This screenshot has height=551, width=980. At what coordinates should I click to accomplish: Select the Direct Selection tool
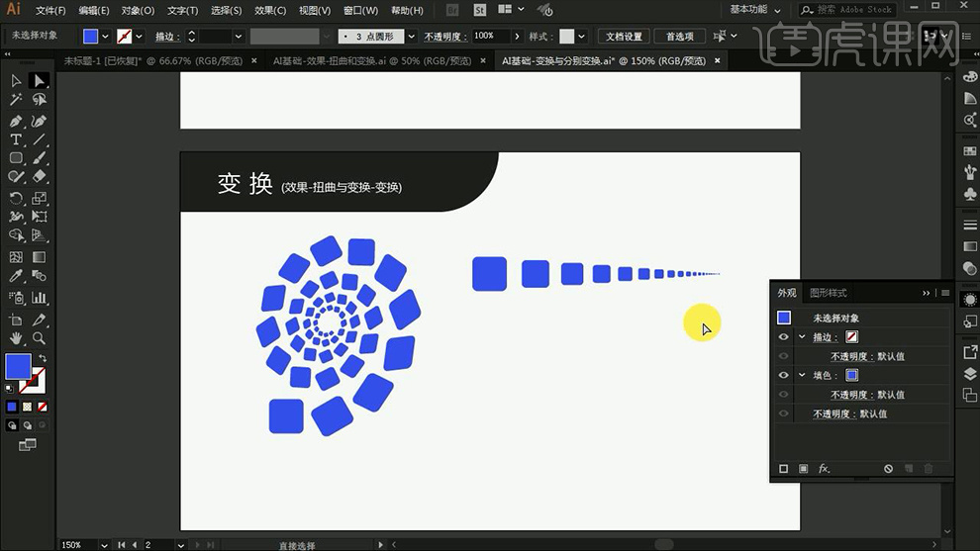pyautogui.click(x=39, y=80)
